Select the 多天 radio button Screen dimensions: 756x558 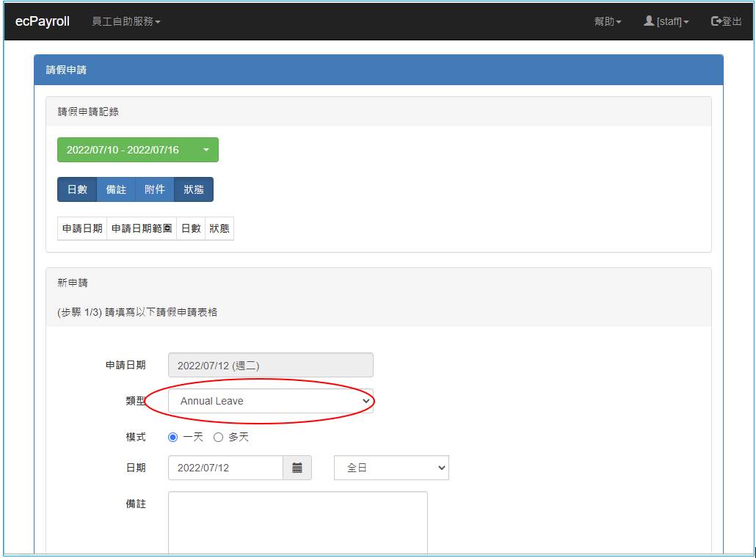219,437
